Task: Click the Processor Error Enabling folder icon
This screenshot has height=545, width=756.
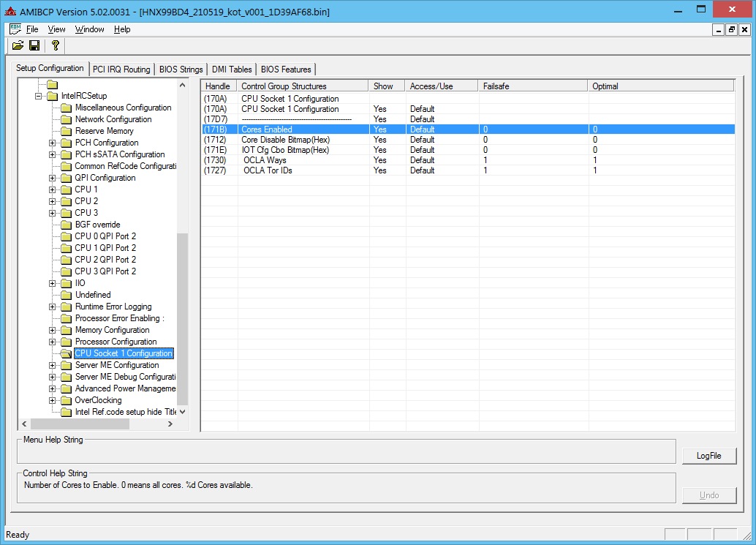Action: 67,318
